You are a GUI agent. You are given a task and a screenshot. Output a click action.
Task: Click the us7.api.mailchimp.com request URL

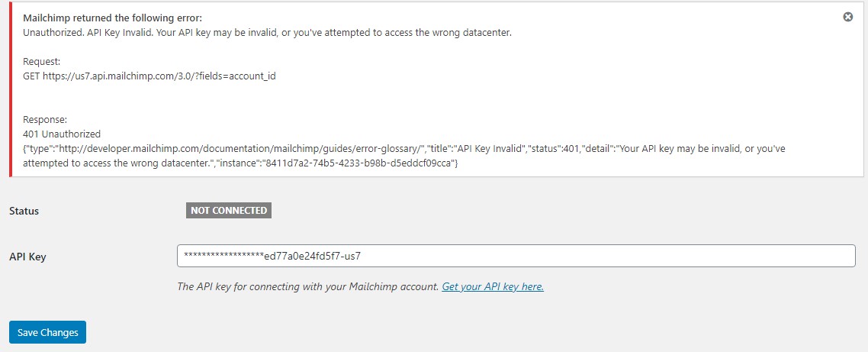pyautogui.click(x=159, y=76)
